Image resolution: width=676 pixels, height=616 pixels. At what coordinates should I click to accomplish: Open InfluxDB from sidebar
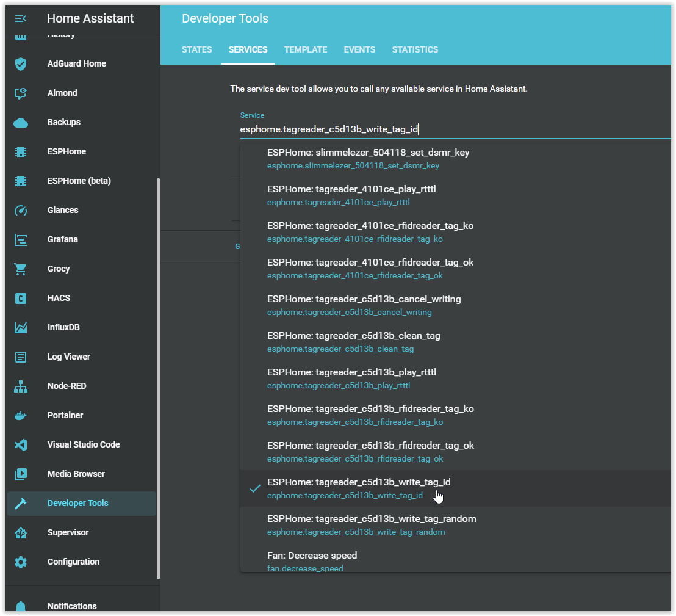tap(82, 328)
